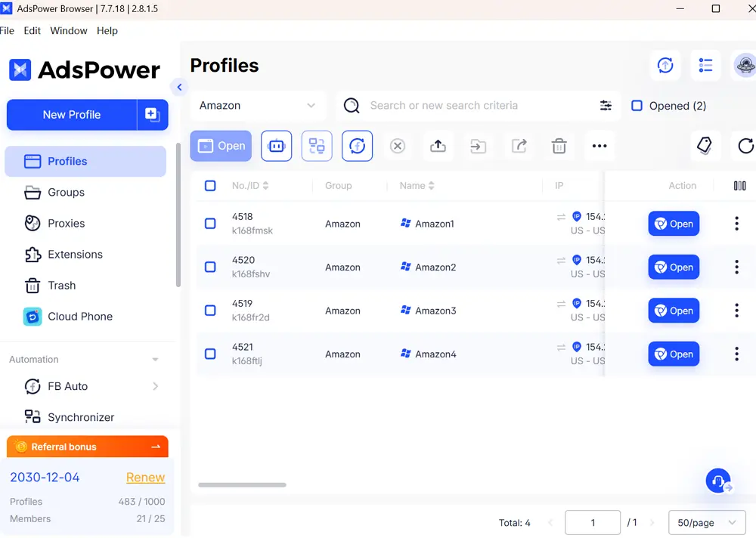Select the checkbox for profile Amazon2

coord(210,267)
